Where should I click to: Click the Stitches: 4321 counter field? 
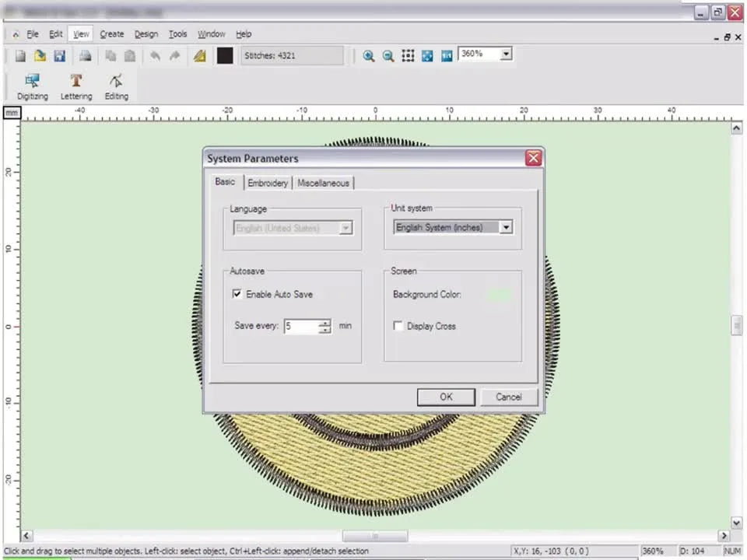[292, 56]
